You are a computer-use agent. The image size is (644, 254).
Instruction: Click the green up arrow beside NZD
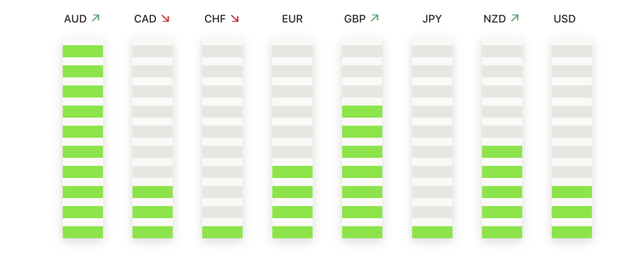[x=514, y=18]
